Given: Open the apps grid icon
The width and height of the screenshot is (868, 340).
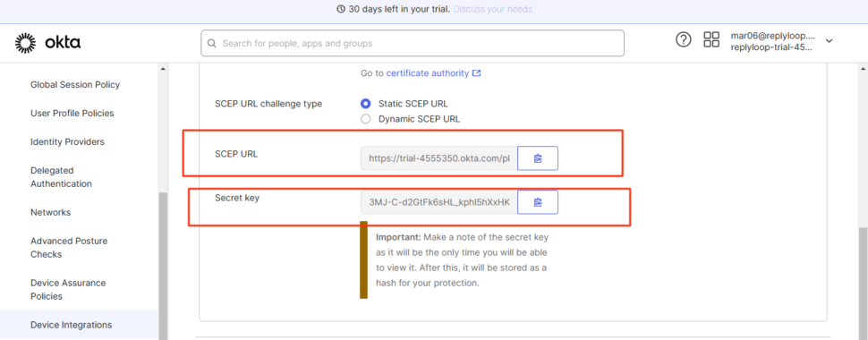Looking at the screenshot, I should (x=711, y=39).
